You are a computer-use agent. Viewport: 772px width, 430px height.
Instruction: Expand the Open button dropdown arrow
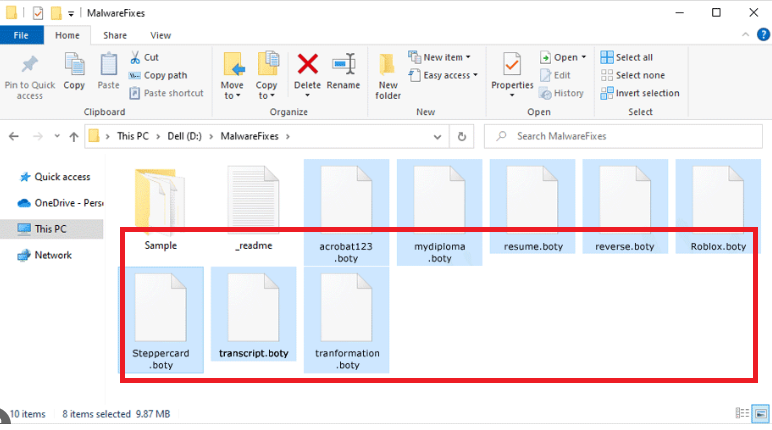584,58
